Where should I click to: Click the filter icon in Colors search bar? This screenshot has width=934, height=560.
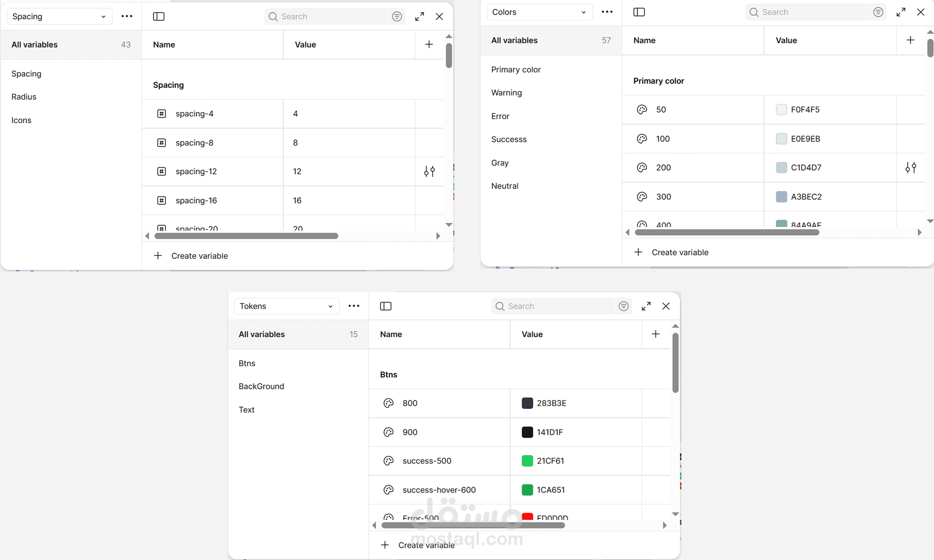[878, 12]
